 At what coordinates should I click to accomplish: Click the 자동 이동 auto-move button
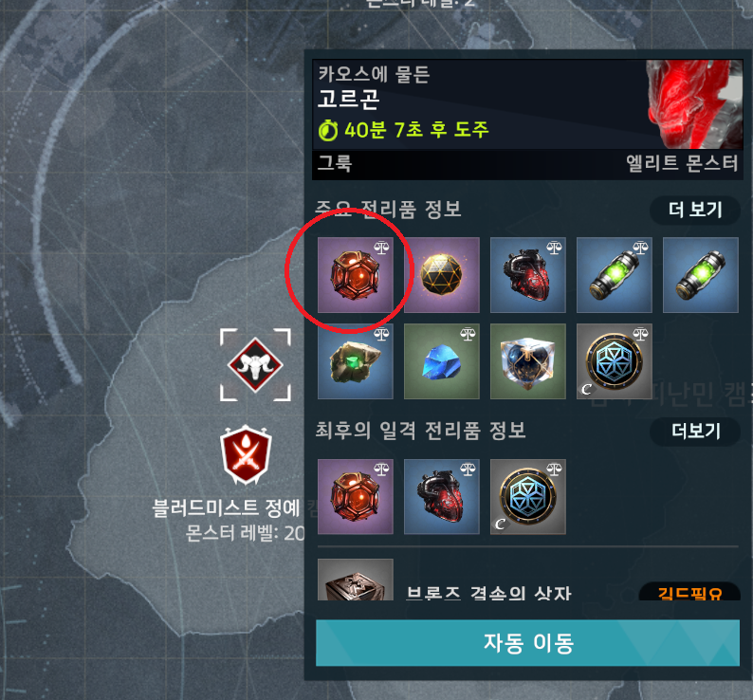click(x=527, y=643)
